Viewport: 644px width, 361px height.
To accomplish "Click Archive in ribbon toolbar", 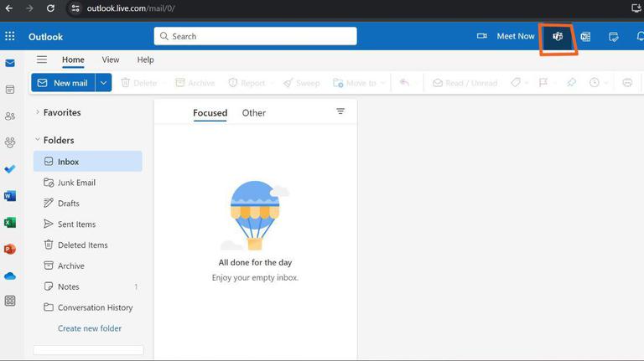I will point(195,83).
